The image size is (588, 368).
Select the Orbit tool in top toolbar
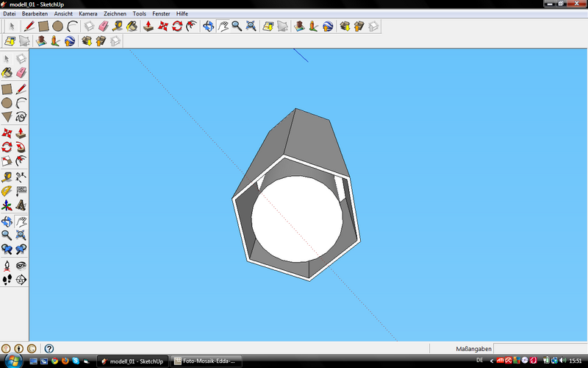pos(208,26)
